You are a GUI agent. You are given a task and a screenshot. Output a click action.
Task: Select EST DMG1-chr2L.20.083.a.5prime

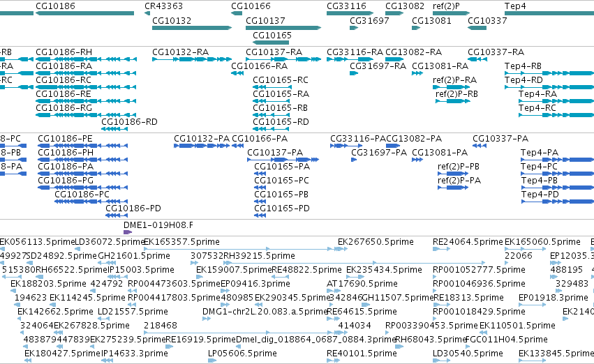[x=207, y=319]
